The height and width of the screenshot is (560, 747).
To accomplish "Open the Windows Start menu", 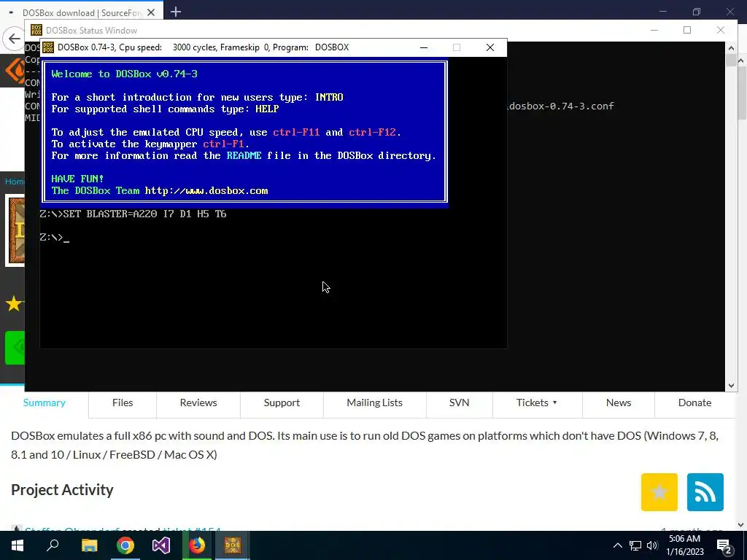I will (18, 545).
